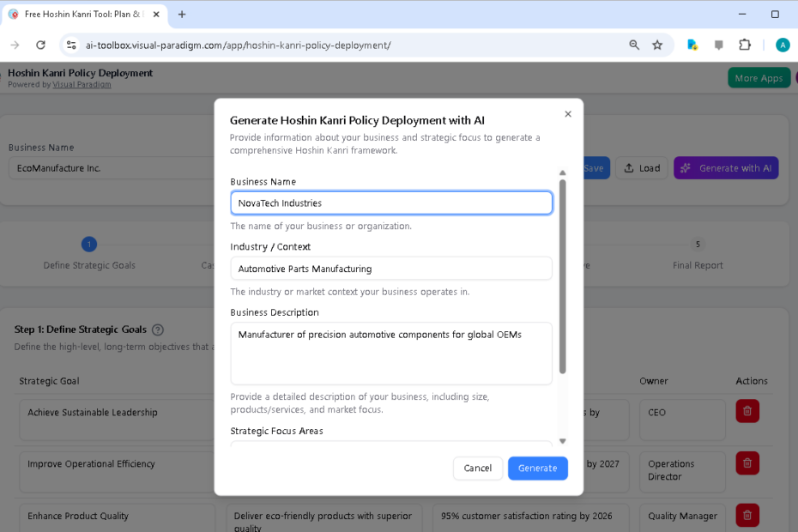Image resolution: width=798 pixels, height=532 pixels.
Task: Select step 1 Define Strategic Goals
Action: (89, 244)
